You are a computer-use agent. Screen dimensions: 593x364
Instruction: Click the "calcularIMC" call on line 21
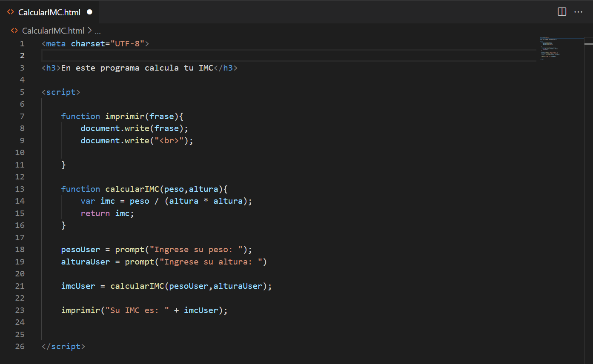click(x=138, y=286)
